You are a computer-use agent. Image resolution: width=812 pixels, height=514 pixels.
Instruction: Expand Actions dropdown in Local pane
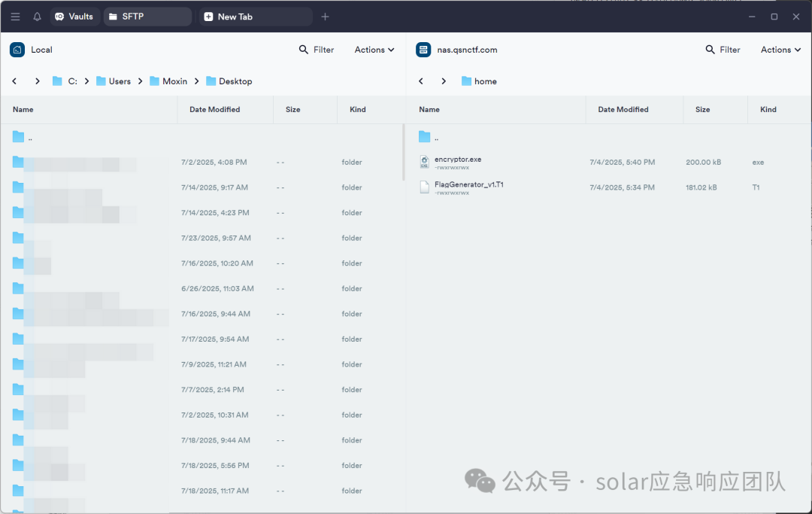pos(374,50)
